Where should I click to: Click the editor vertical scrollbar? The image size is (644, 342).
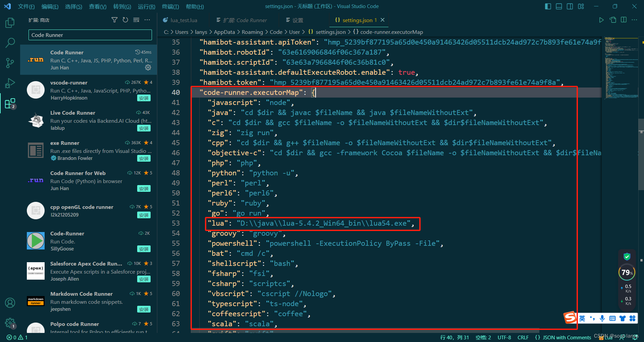[x=641, y=154]
